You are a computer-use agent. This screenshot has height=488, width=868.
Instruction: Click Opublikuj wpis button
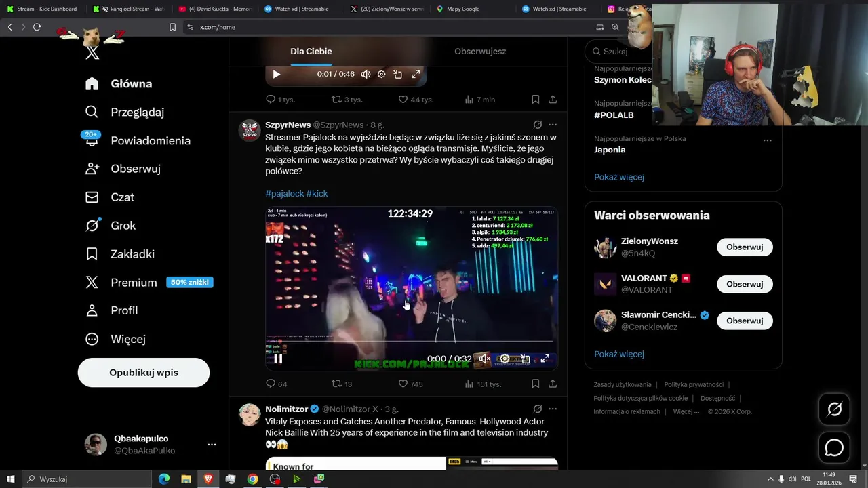pyautogui.click(x=144, y=373)
